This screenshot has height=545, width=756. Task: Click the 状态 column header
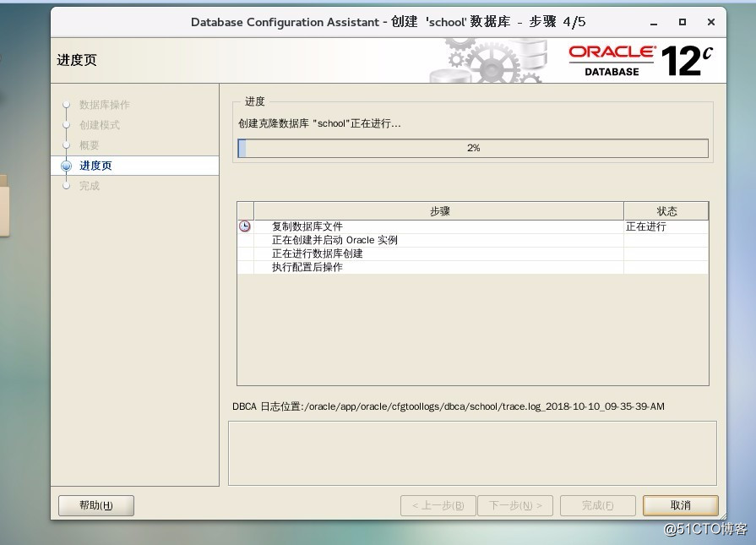click(666, 211)
